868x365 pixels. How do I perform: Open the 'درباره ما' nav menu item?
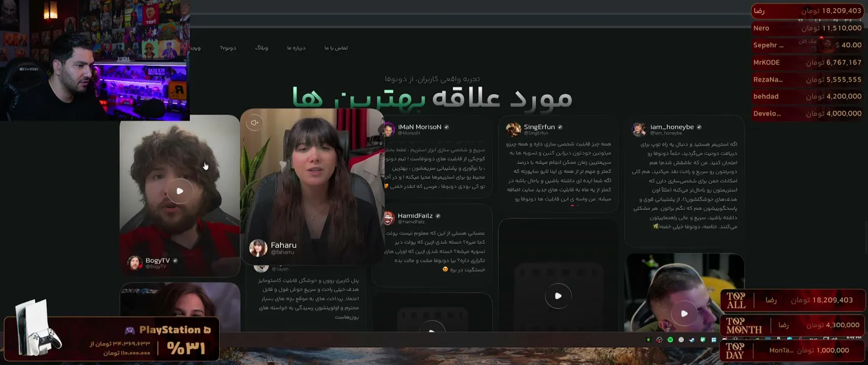pyautogui.click(x=296, y=48)
